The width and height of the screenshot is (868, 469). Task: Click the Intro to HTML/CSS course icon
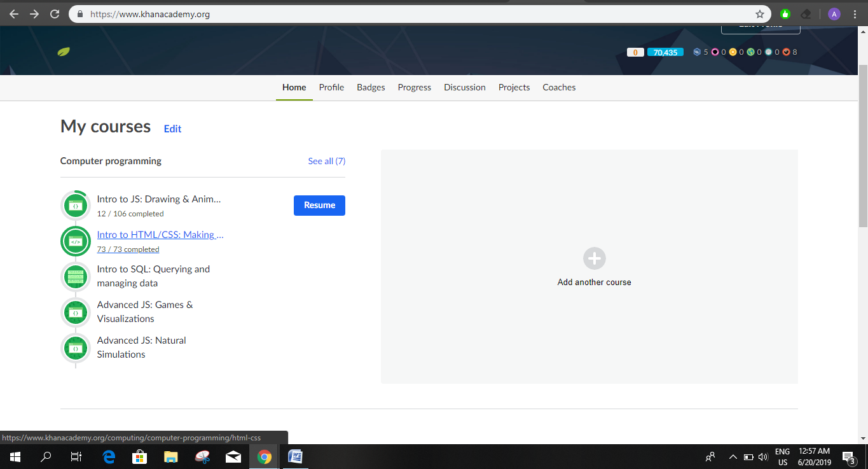click(76, 241)
